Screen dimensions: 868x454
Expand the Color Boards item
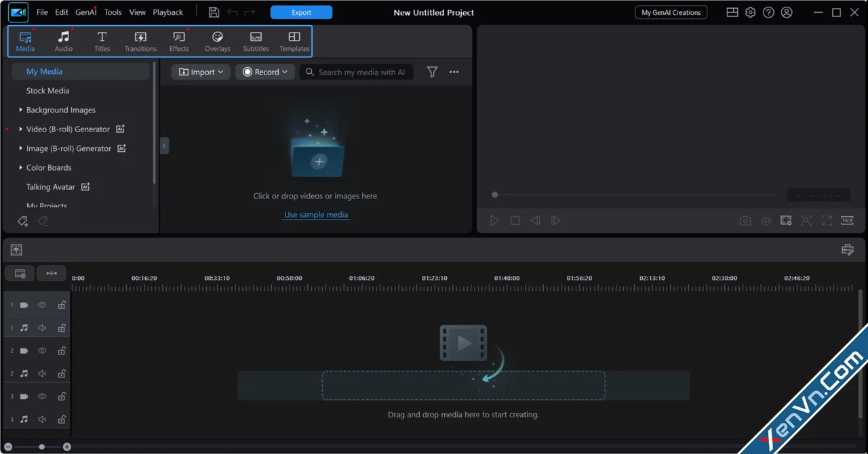(20, 167)
